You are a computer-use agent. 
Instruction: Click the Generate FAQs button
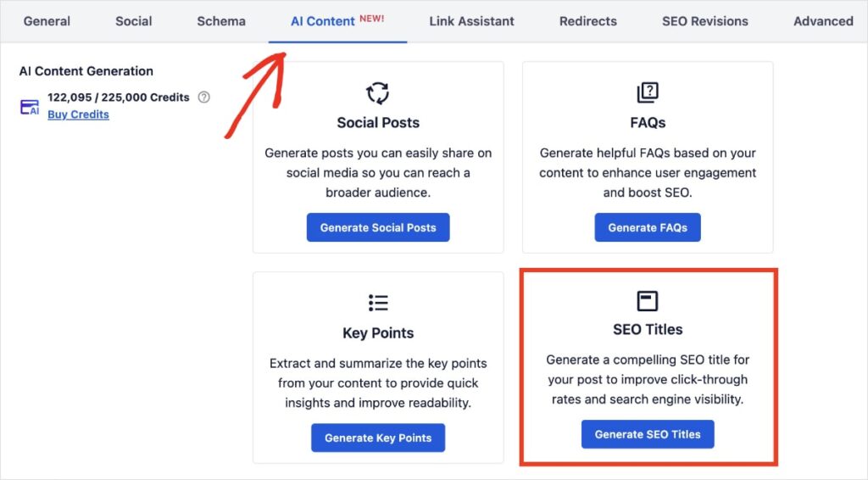tap(648, 227)
